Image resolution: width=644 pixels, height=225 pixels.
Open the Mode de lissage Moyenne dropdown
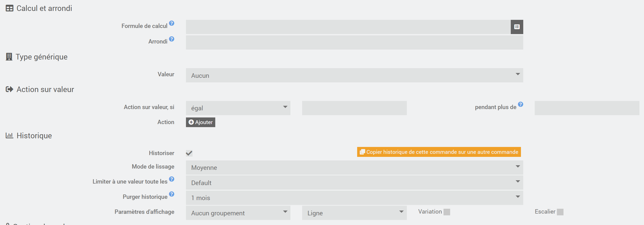tap(354, 168)
